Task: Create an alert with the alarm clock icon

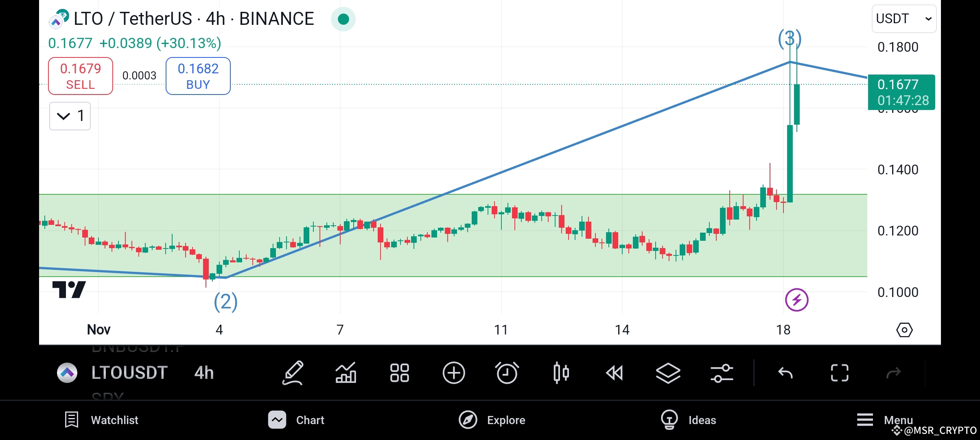Action: pos(507,373)
